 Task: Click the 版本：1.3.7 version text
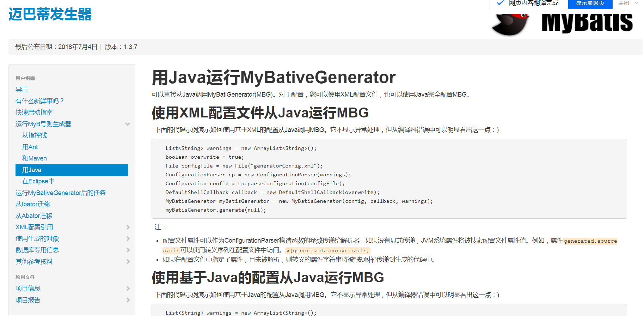pyautogui.click(x=121, y=47)
